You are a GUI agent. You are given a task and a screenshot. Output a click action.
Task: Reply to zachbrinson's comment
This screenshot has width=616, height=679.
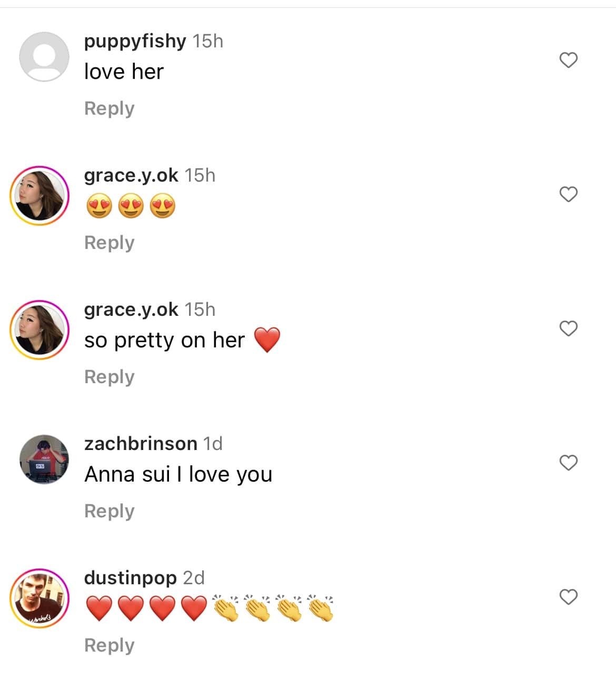(x=110, y=511)
